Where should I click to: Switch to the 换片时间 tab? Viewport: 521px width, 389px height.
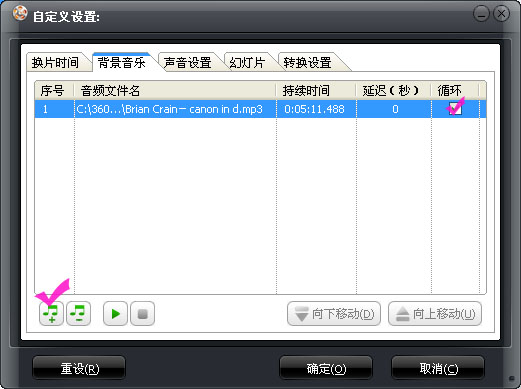point(55,62)
